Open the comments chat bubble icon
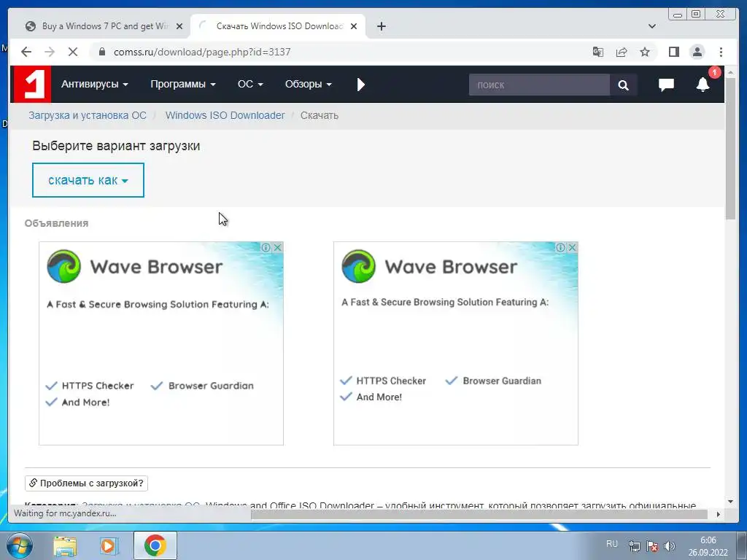This screenshot has width=747, height=560. tap(666, 85)
